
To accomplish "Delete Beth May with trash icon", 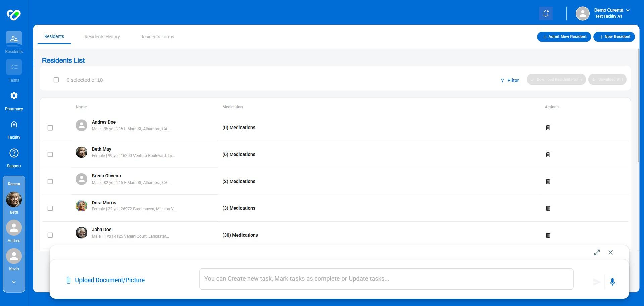I will coord(548,155).
